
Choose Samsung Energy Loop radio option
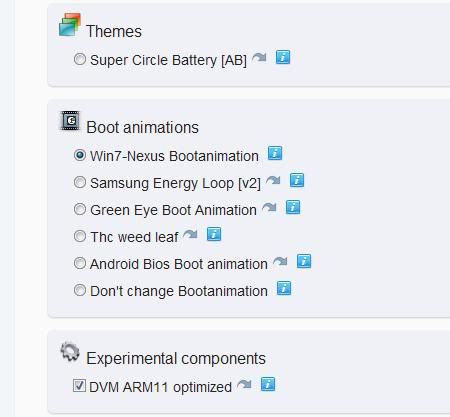[x=80, y=182]
